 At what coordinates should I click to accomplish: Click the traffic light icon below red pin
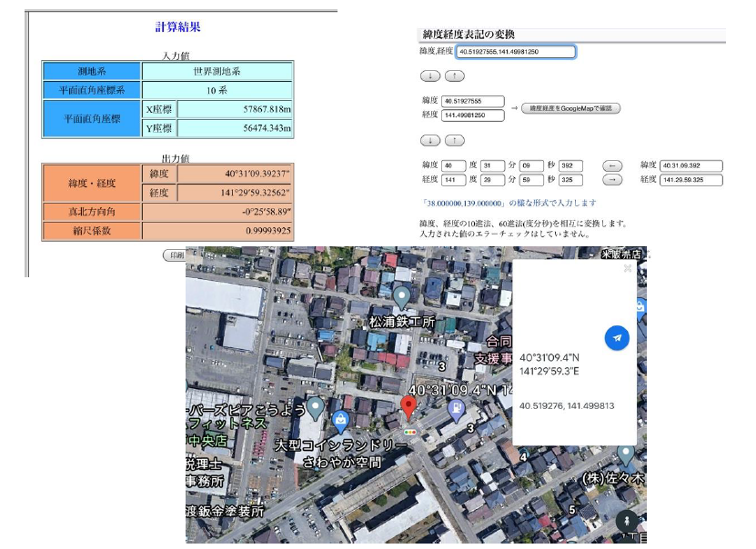pos(409,433)
